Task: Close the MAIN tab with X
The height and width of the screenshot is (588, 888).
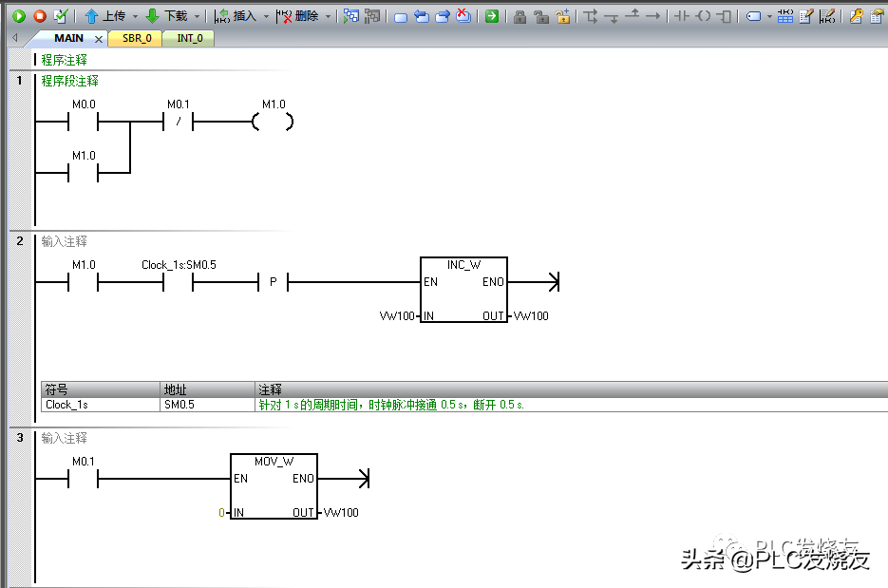Action: point(99,39)
